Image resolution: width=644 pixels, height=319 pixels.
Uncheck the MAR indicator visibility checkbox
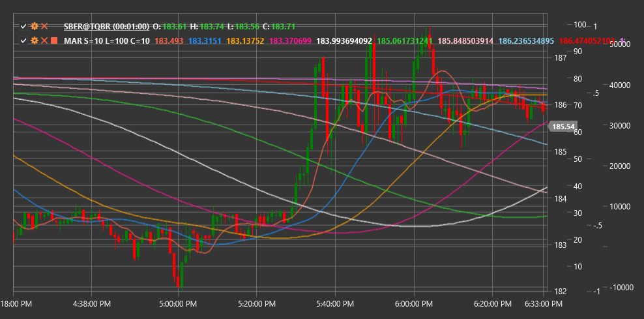pyautogui.click(x=23, y=40)
